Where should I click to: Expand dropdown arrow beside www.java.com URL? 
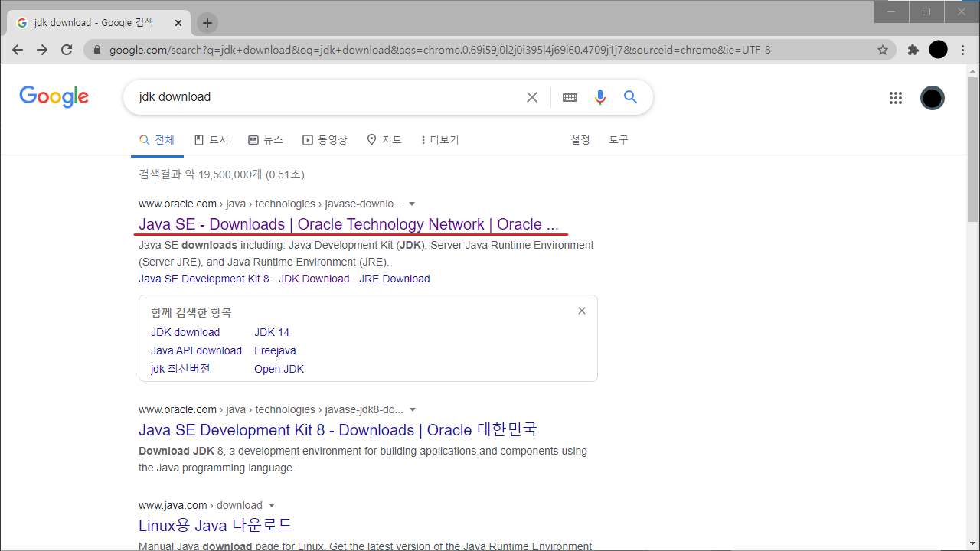tap(272, 506)
